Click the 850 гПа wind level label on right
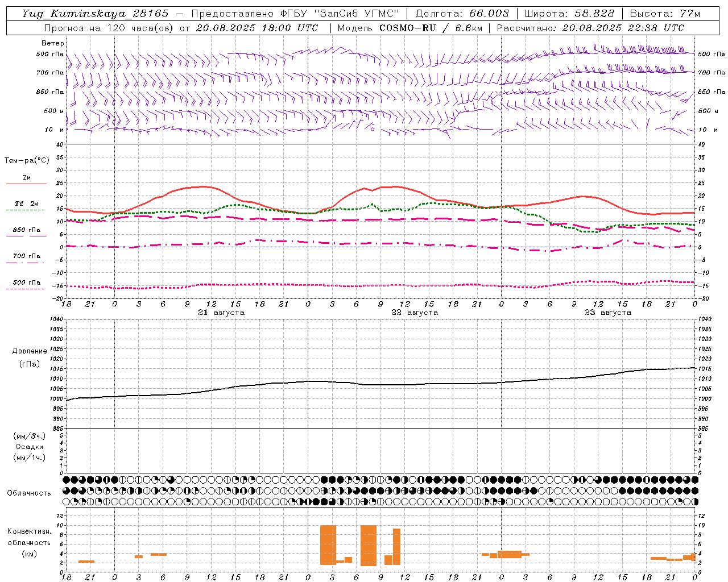The height and width of the screenshot is (582, 728). [x=712, y=92]
